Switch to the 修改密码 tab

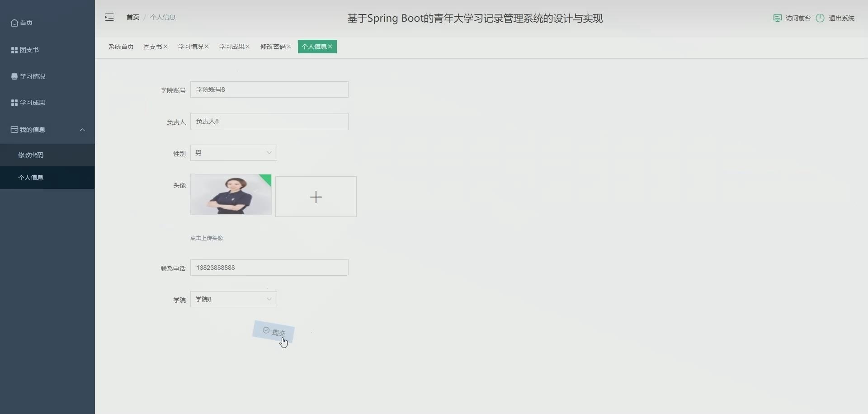click(273, 47)
